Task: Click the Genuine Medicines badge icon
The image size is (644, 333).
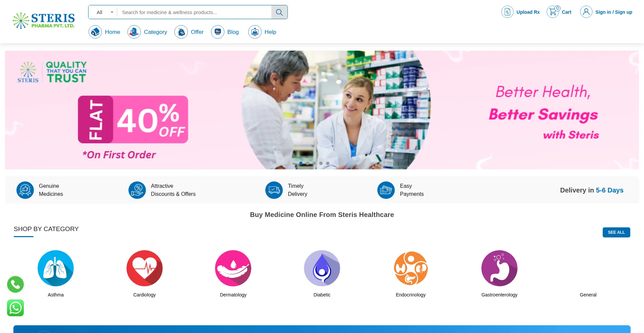Action: pyautogui.click(x=25, y=190)
